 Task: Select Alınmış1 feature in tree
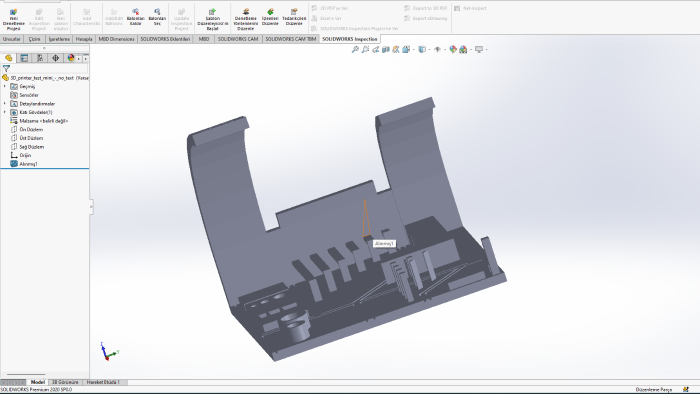28,164
